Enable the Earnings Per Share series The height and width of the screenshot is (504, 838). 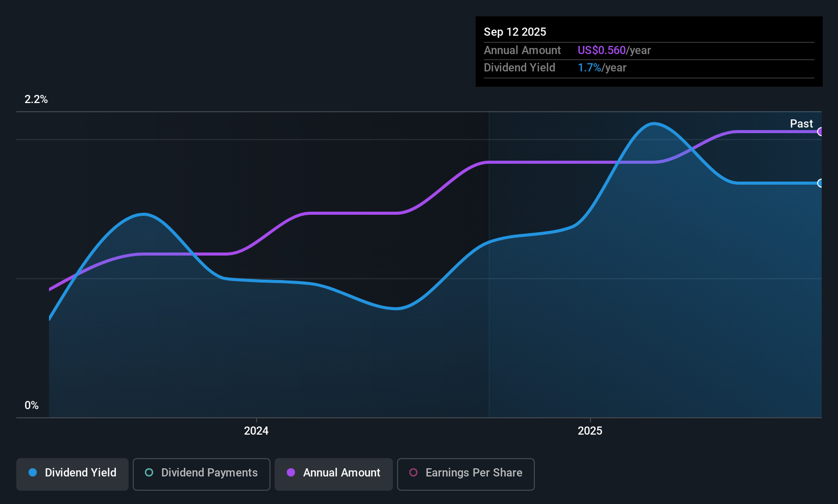coord(466,474)
